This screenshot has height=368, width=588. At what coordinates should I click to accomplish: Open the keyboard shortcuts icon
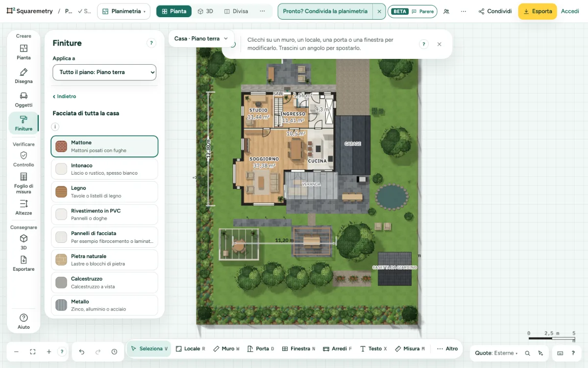click(560, 353)
